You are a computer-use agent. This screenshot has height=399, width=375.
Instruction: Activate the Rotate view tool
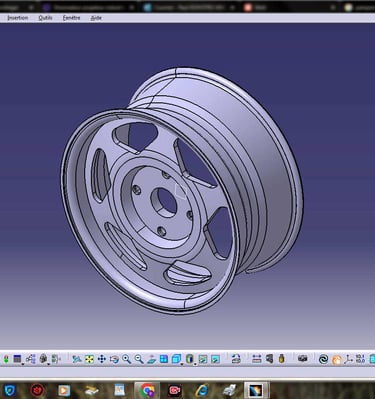click(114, 359)
